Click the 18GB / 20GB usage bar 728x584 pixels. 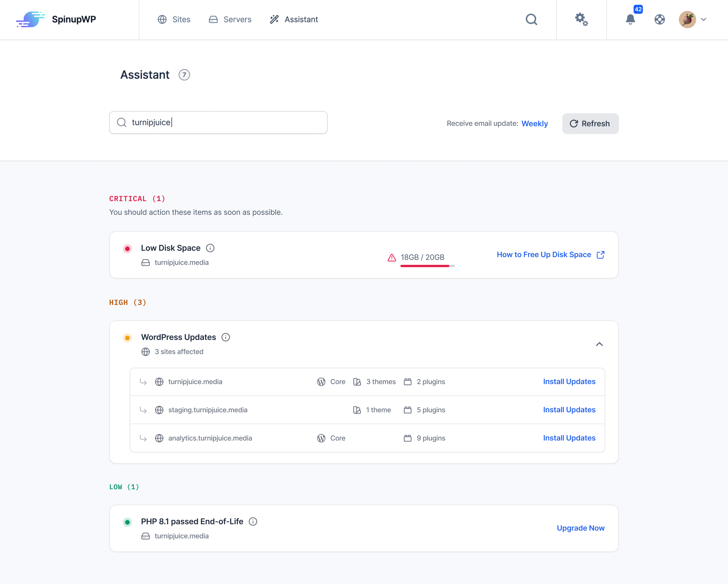click(427, 266)
